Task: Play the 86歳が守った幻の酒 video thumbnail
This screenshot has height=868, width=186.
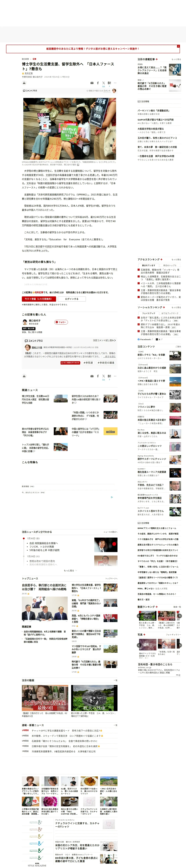Action: (x=45, y=698)
